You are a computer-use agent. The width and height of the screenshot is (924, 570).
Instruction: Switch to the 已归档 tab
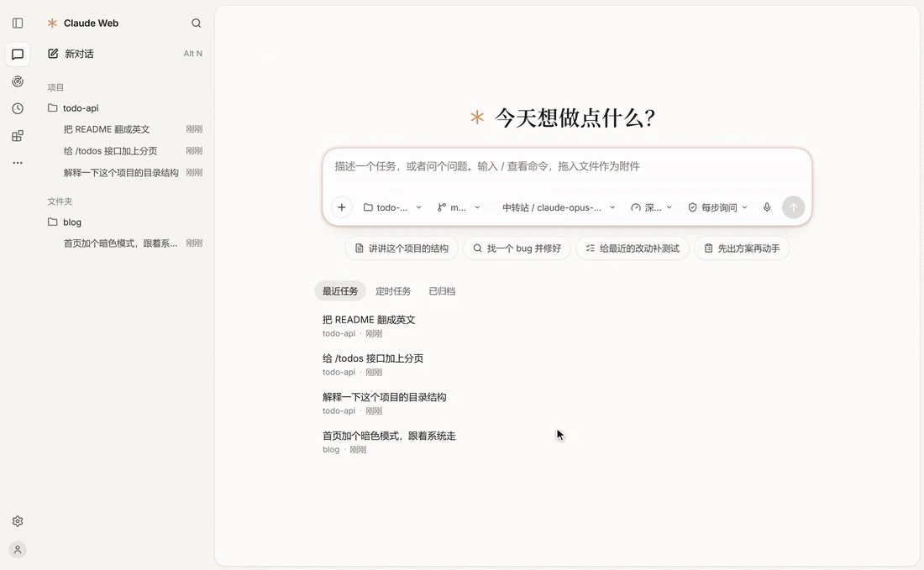coord(442,291)
